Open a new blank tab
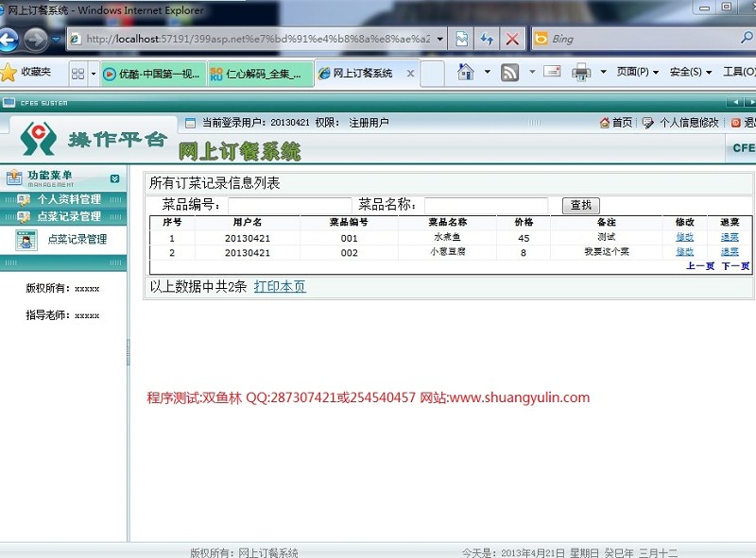The width and height of the screenshot is (756, 558). [433, 74]
